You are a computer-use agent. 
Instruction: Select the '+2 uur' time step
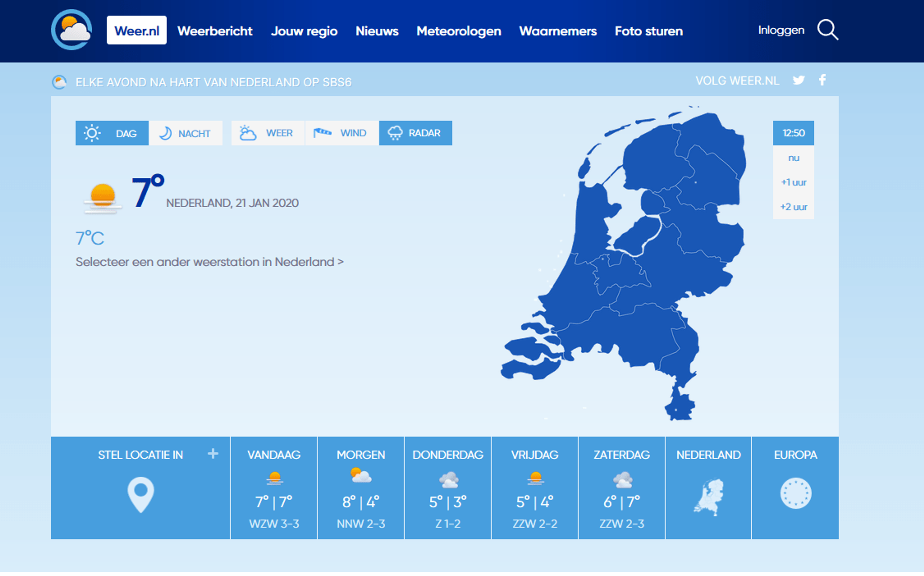pos(794,207)
